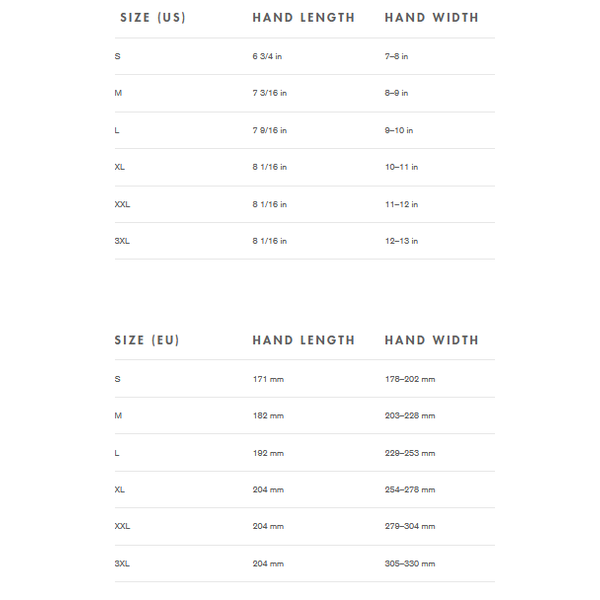Select the HAND LENGTH header in US table
The image size is (600, 600).
[304, 18]
